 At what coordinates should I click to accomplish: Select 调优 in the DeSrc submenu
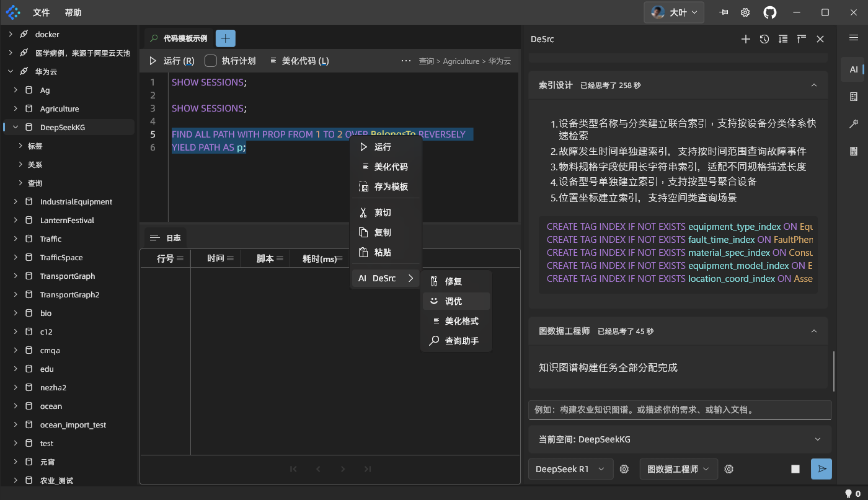(456, 301)
